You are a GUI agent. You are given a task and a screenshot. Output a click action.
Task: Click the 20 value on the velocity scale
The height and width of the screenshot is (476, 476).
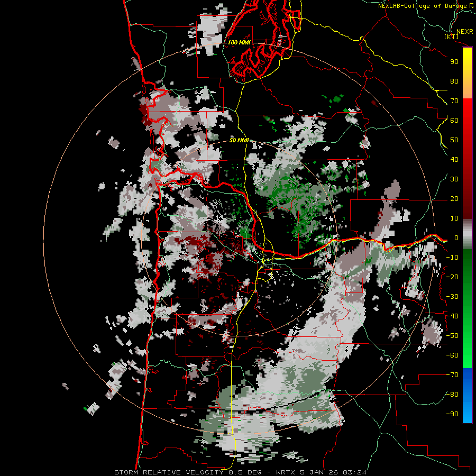point(454,199)
